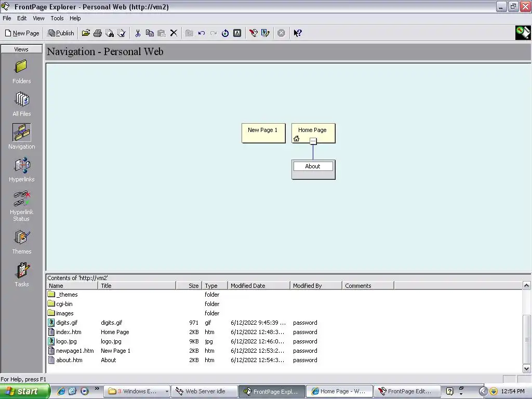Sort by Modified Date column header
This screenshot has width=532, height=399.
259,286
